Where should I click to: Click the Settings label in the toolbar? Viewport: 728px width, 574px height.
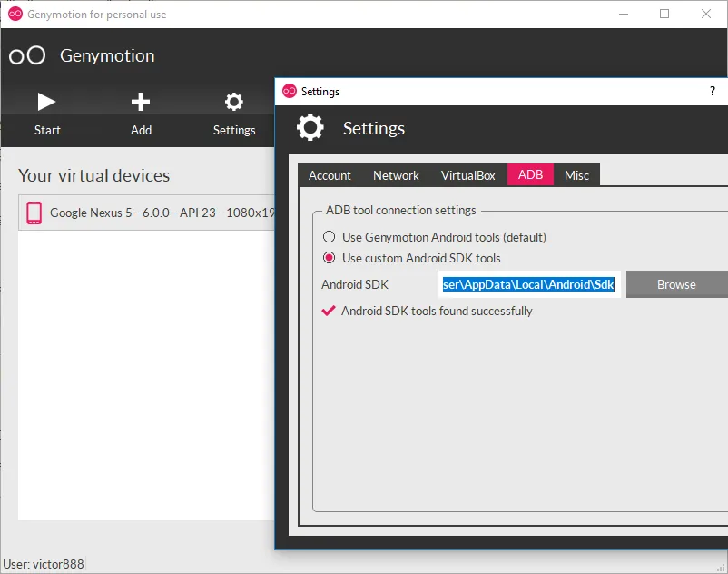point(234,131)
